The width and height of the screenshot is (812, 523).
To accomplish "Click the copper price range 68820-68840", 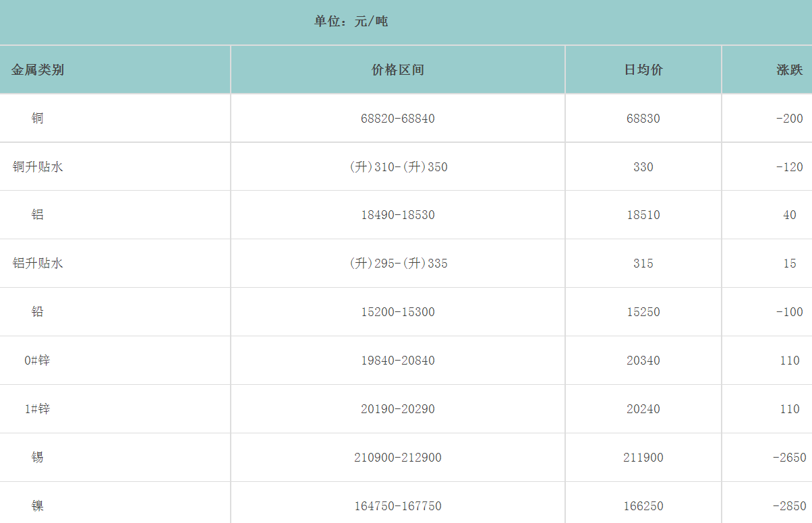I will [398, 119].
